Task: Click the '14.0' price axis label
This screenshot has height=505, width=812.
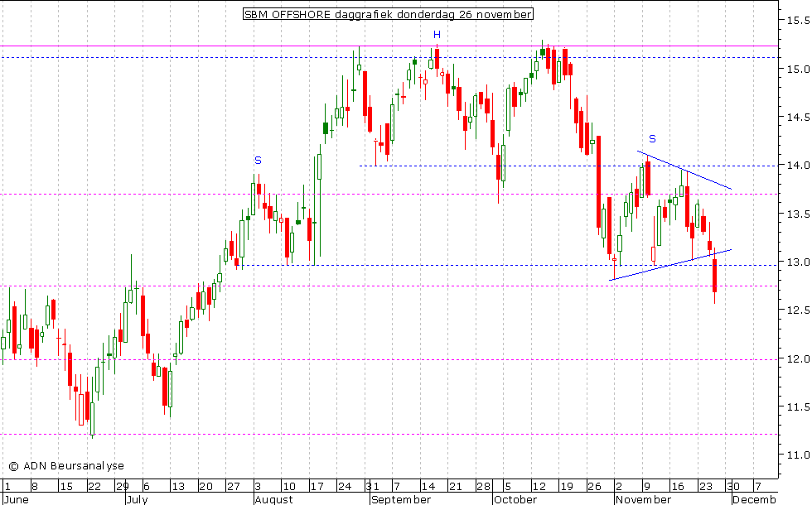Action: [798, 166]
